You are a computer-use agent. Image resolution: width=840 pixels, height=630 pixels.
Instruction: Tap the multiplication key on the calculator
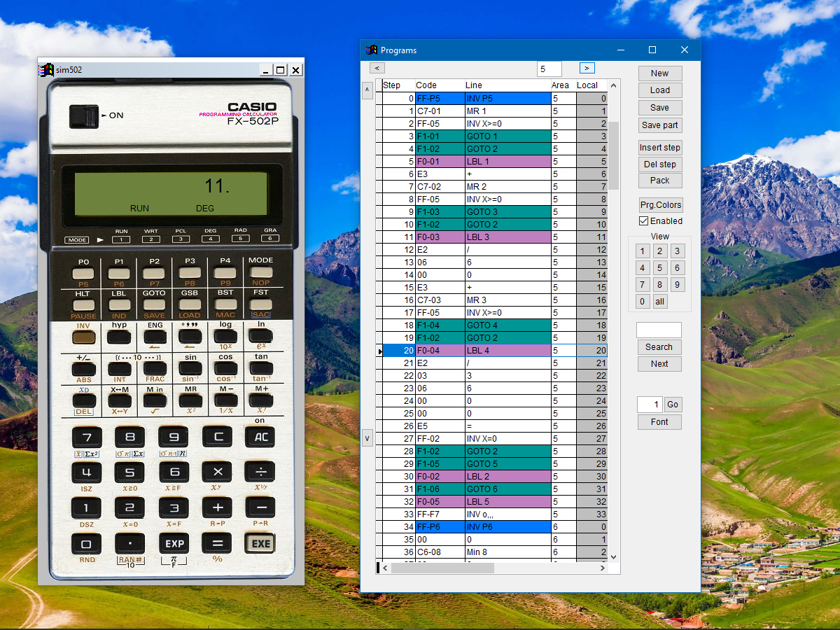coord(217,472)
